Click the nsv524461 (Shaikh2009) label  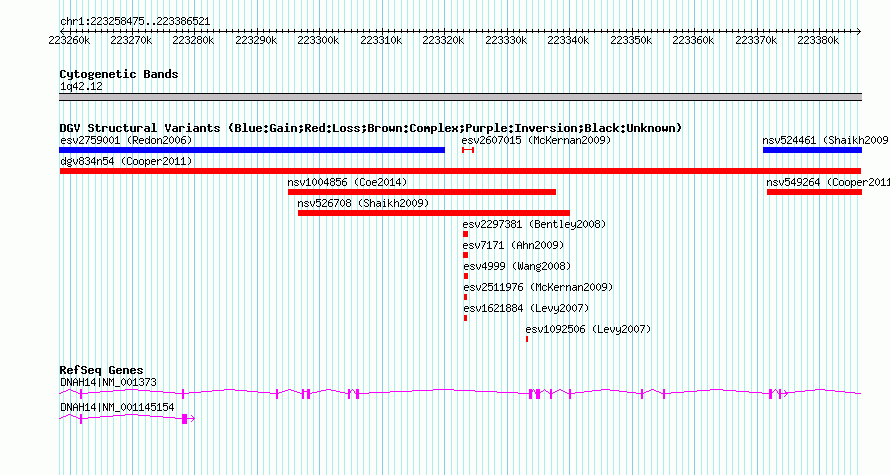point(826,140)
